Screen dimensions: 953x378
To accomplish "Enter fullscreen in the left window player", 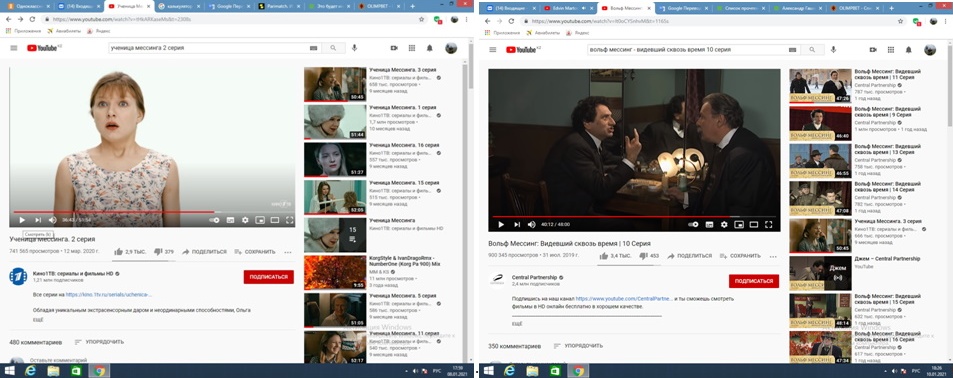I will click(289, 220).
